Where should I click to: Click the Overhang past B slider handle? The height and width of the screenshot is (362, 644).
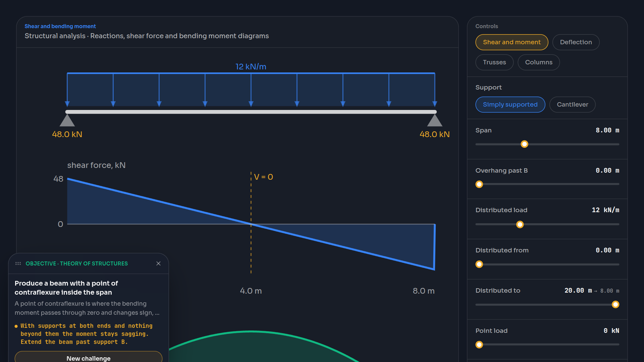479,184
